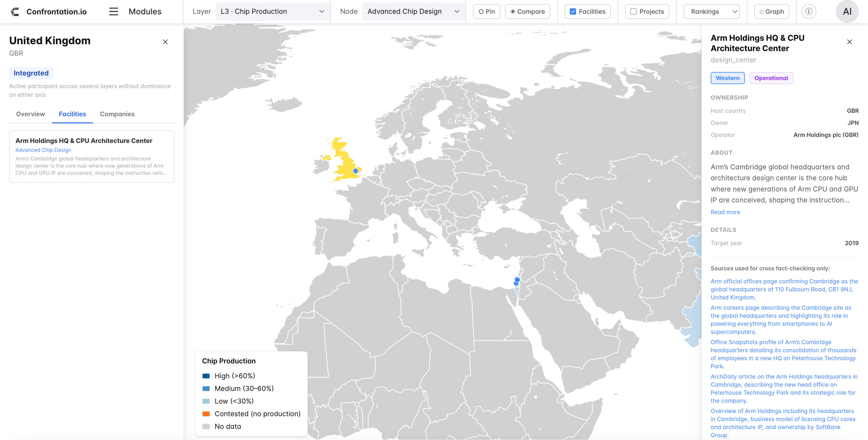The height and width of the screenshot is (440, 868).
Task: Close the Arm Holdings facility detail panel
Action: pyautogui.click(x=849, y=42)
